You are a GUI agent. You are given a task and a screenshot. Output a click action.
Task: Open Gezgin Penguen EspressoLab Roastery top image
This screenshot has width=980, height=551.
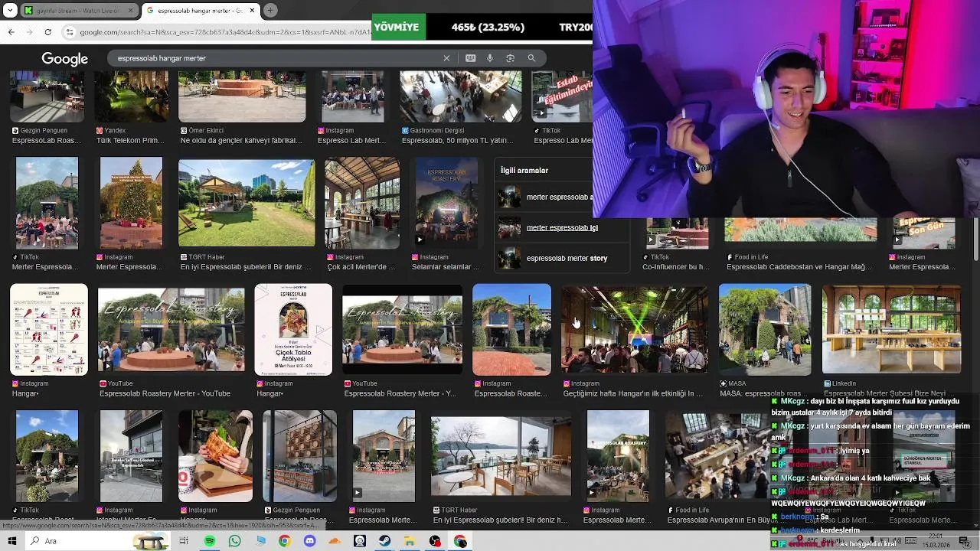click(47, 97)
